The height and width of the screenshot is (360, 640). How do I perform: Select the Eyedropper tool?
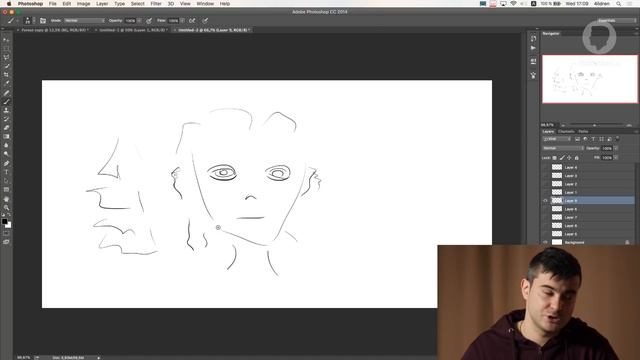coord(6,84)
